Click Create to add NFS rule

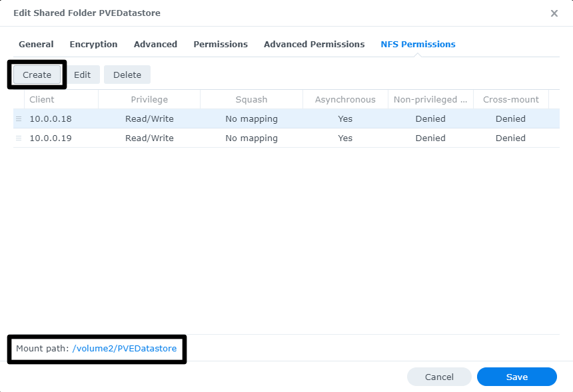37,75
